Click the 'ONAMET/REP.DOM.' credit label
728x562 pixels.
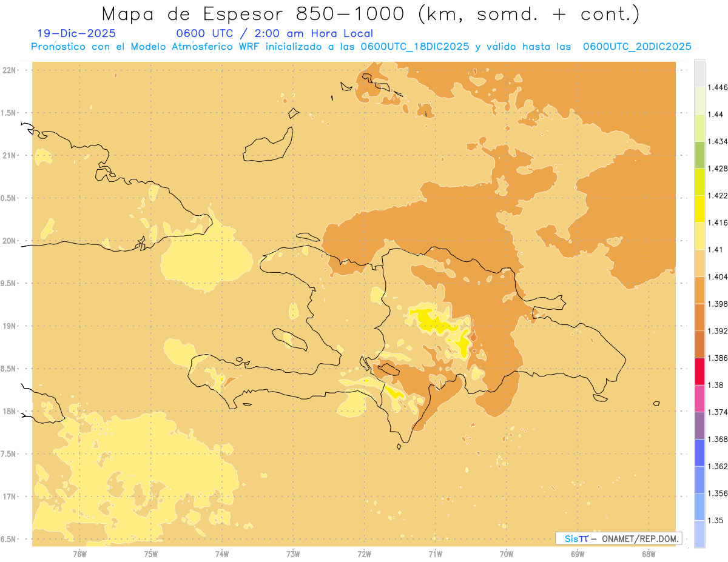tap(641, 538)
